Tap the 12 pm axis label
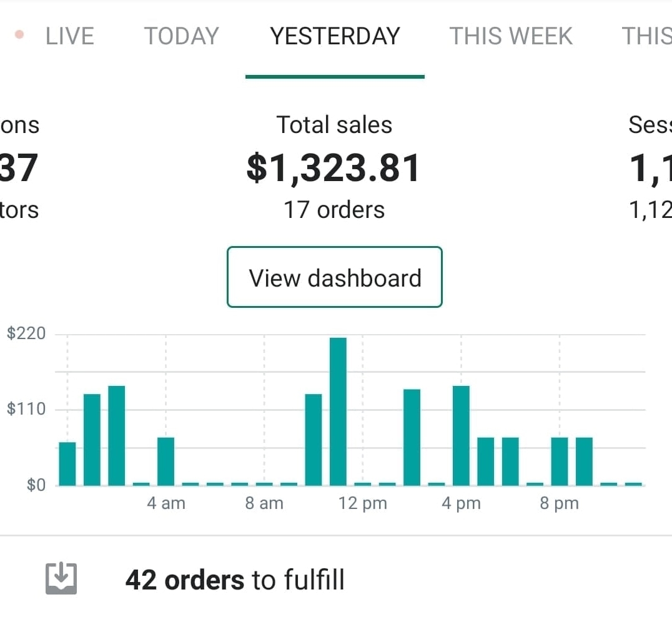The image size is (672, 617). coord(363,503)
